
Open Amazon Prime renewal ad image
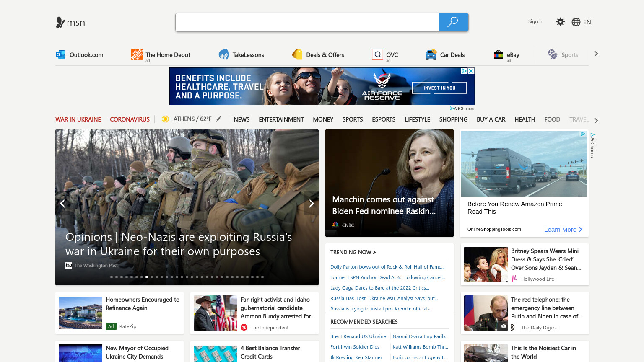(524, 163)
